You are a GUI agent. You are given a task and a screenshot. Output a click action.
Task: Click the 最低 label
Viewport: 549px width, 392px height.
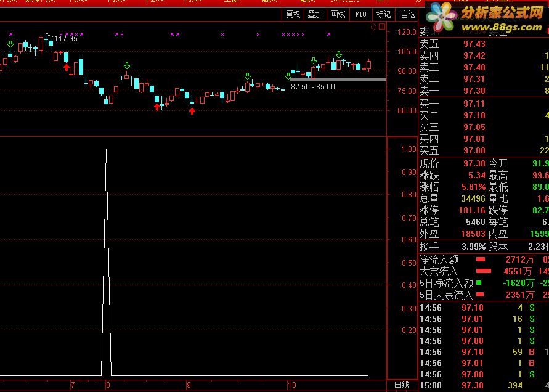pos(498,187)
